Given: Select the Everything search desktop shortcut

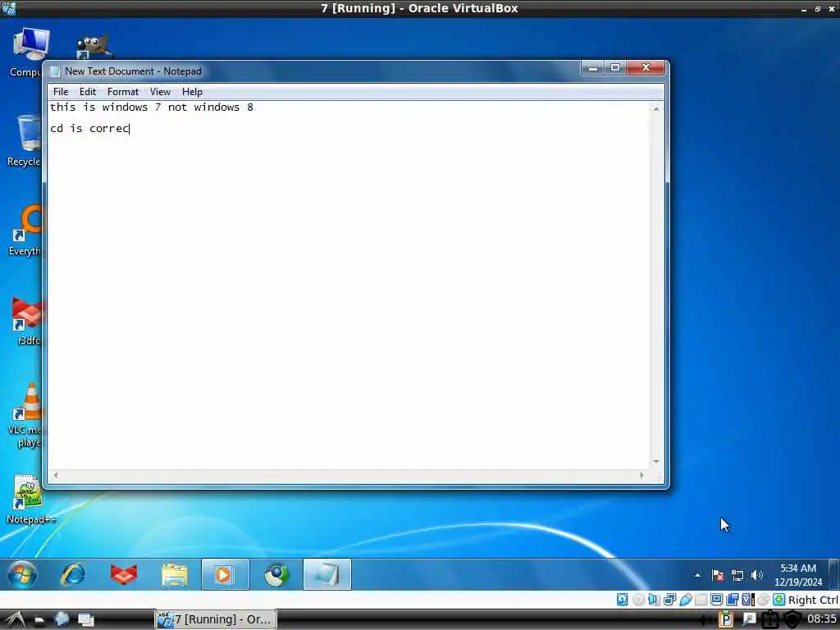Looking at the screenshot, I should (x=27, y=231).
